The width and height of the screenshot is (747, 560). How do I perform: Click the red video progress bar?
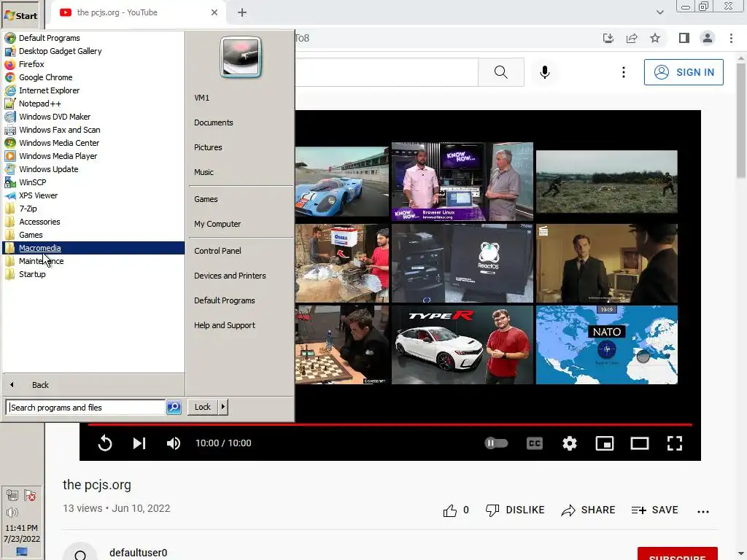click(390, 424)
